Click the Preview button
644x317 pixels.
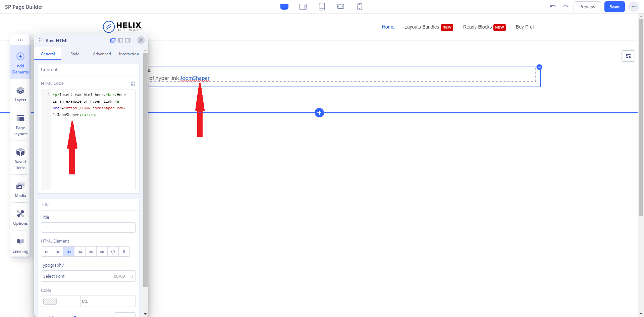(587, 7)
